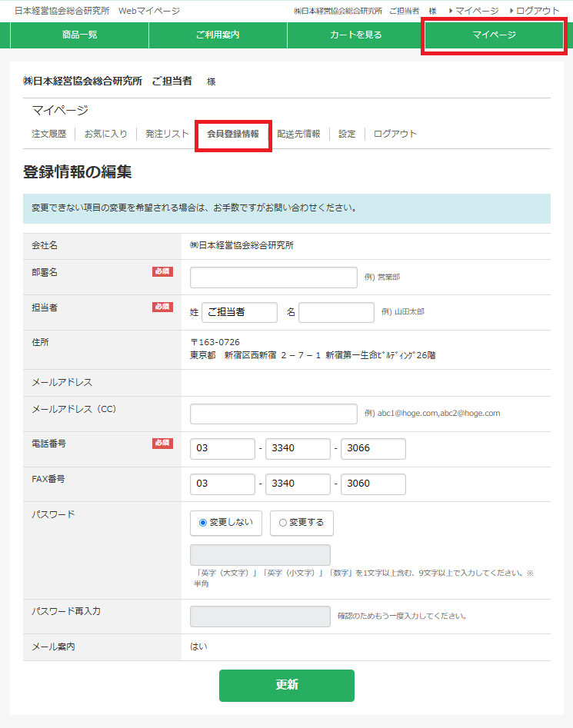The image size is (573, 728).
Task: Click ログアウト in the sub-navigation row
Action: tap(395, 134)
